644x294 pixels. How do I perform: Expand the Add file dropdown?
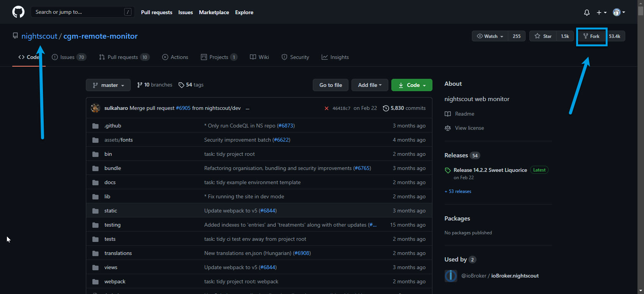tap(370, 85)
